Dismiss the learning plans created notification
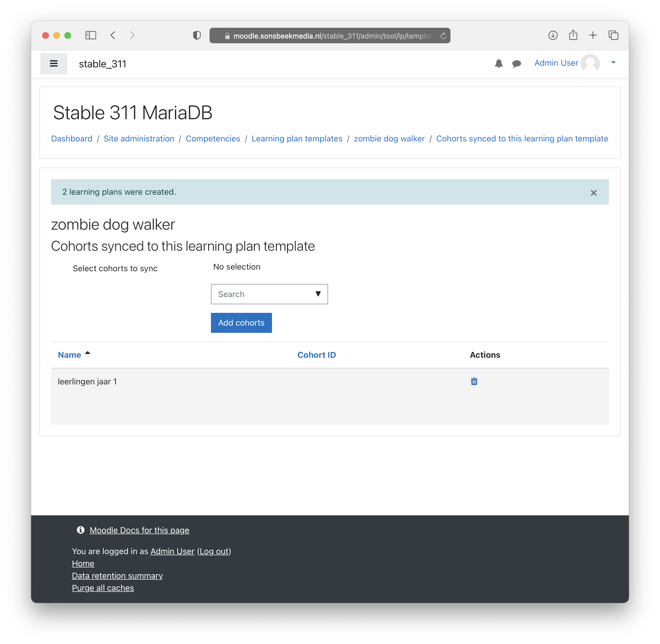Image resolution: width=660 pixels, height=644 pixels. tap(594, 193)
